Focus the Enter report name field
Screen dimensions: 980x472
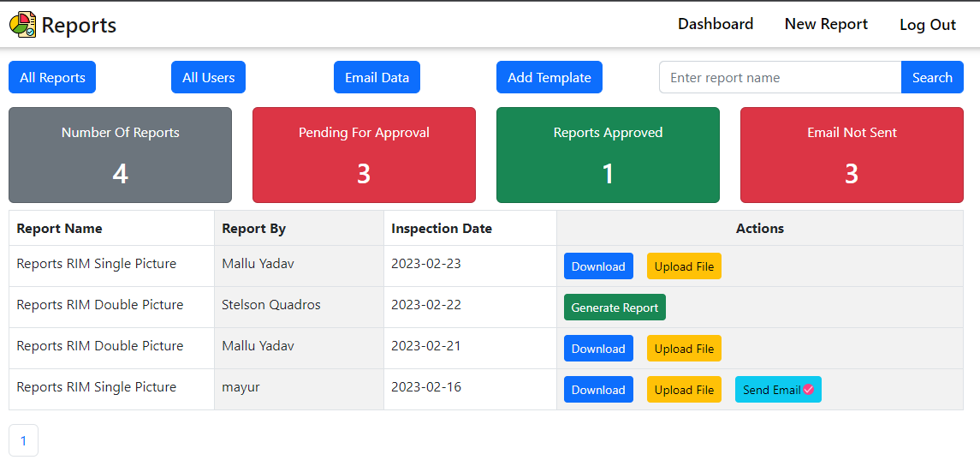780,77
